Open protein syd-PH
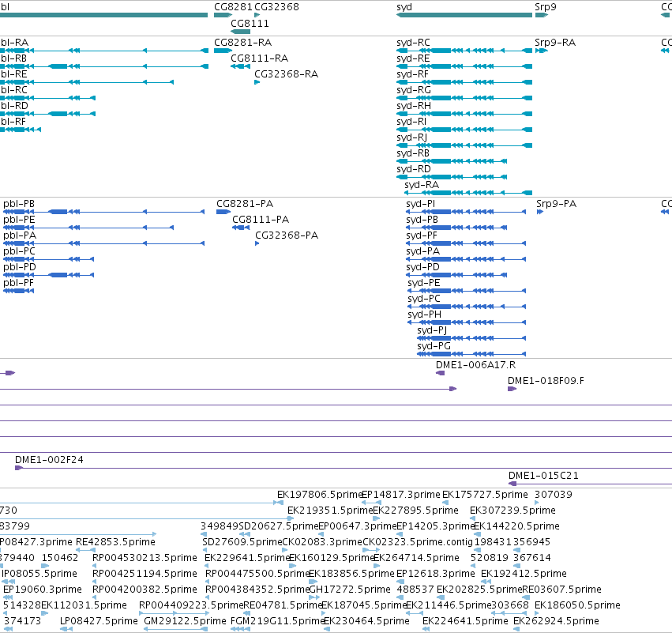This screenshot has width=672, height=633. point(424,315)
